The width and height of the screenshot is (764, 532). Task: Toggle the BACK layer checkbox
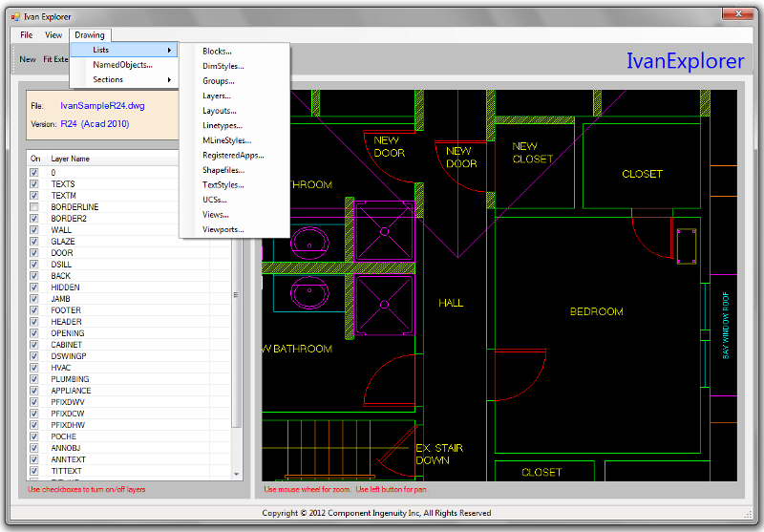34,276
